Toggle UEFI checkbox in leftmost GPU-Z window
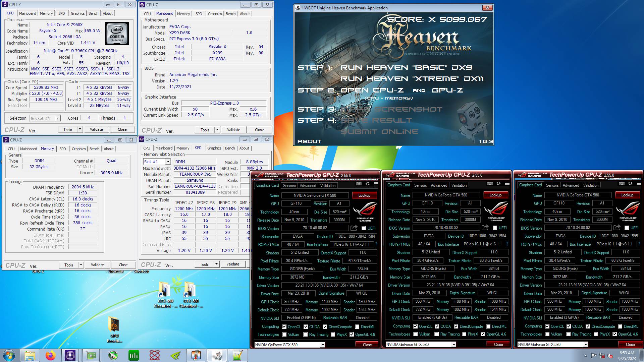Viewport: 644px width, 362px height. pos(364,228)
